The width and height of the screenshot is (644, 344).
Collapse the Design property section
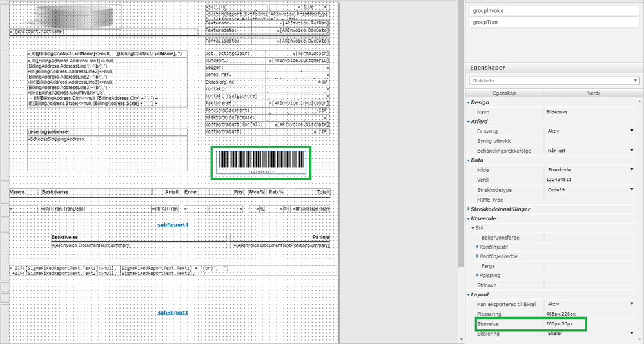click(468, 102)
